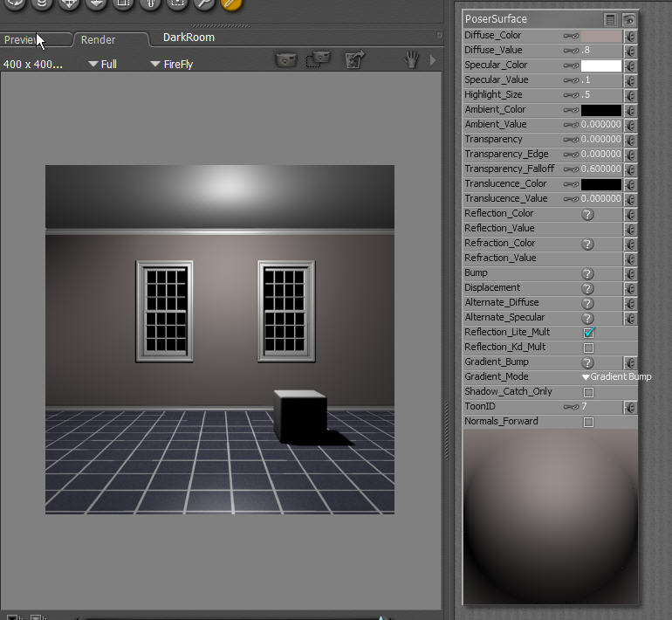Click the area render camera icon
Image resolution: width=672 pixels, height=620 pixels.
319,60
